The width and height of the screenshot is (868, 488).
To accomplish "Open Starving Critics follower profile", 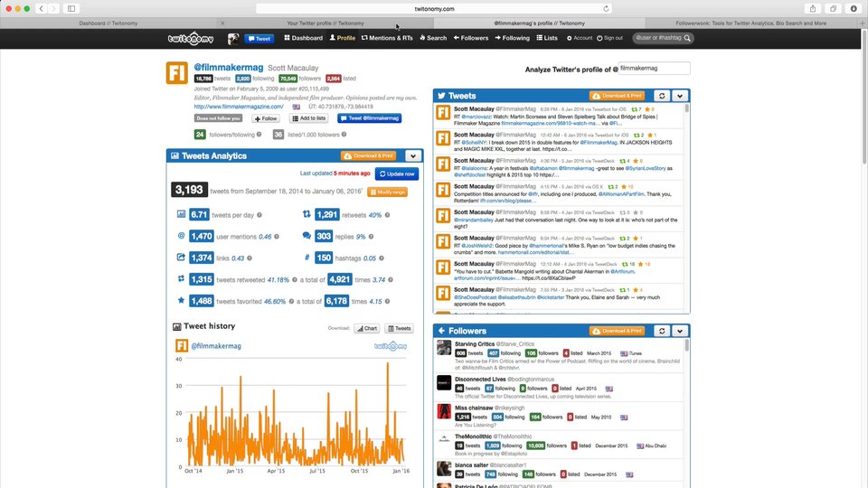I will pyautogui.click(x=475, y=344).
